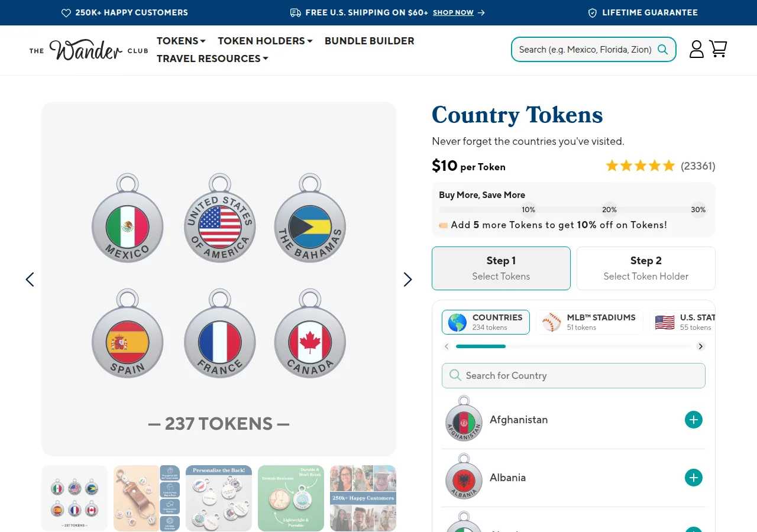Add Albania token with plus button
Screen dimensions: 757x532
694,478
